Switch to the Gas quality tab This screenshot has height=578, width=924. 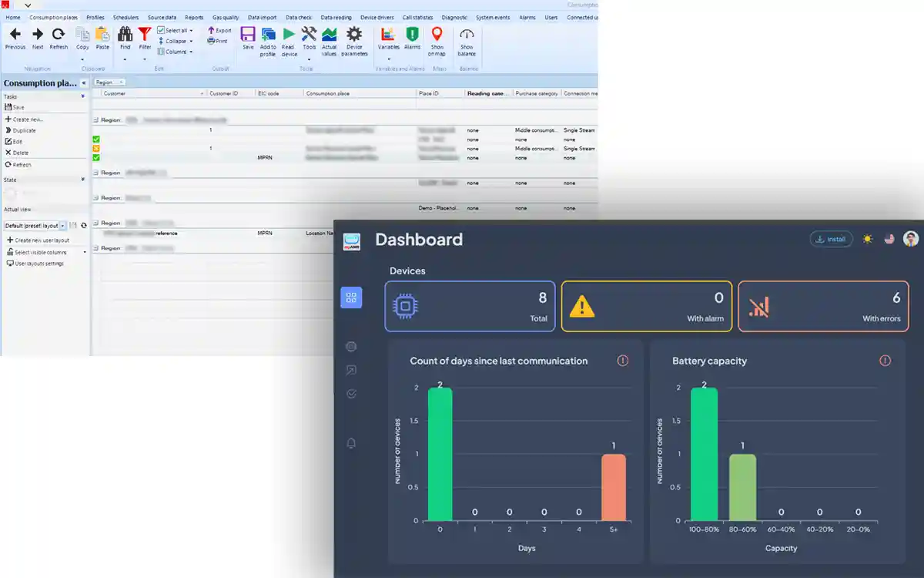[x=226, y=17]
